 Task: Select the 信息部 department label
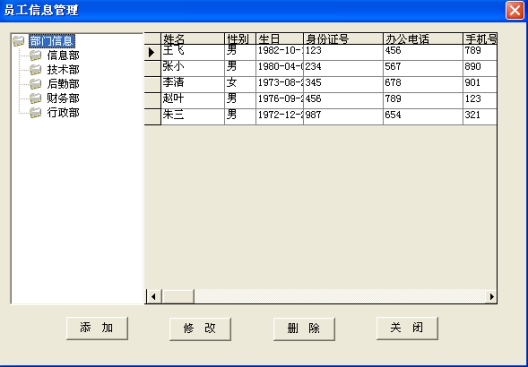63,55
